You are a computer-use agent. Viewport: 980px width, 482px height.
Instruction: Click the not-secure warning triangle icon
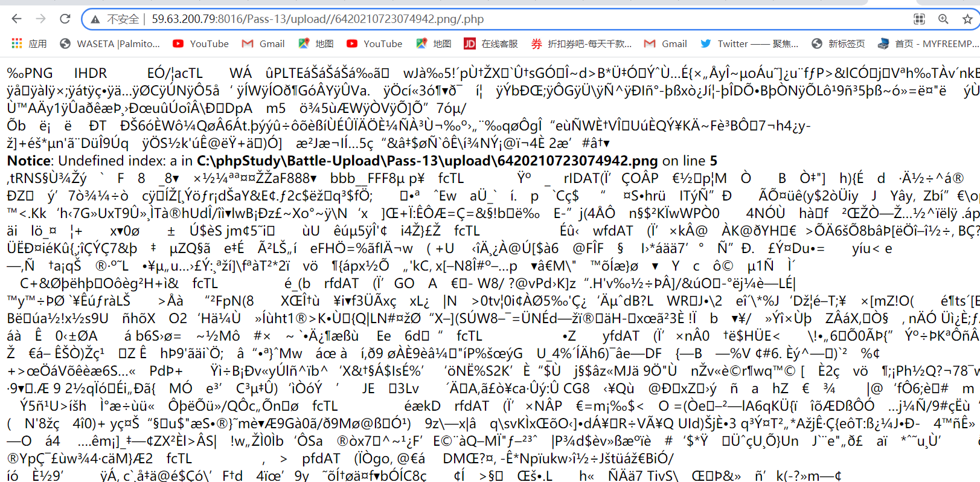95,19
